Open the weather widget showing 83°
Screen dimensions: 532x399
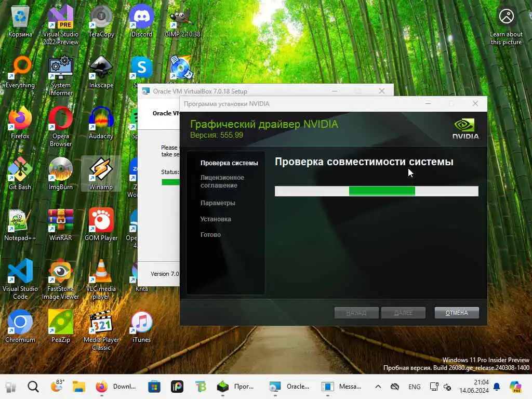click(x=56, y=387)
